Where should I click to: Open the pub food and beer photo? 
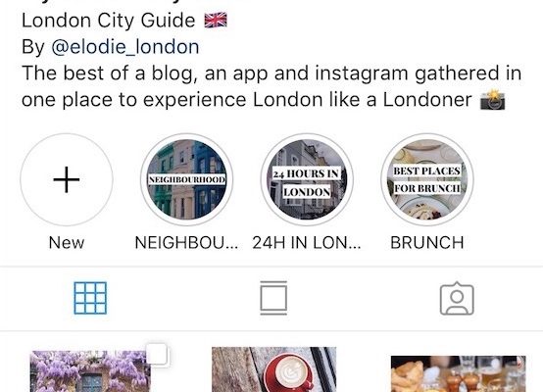point(458,373)
